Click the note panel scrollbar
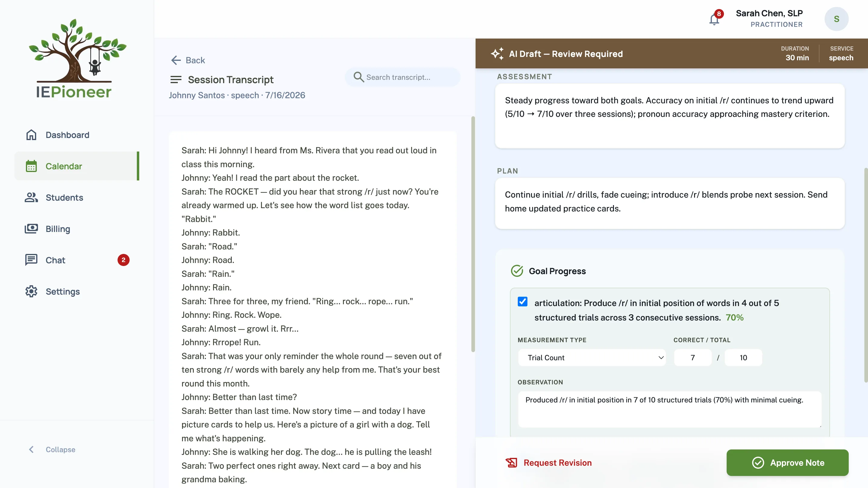868x488 pixels. 865,275
